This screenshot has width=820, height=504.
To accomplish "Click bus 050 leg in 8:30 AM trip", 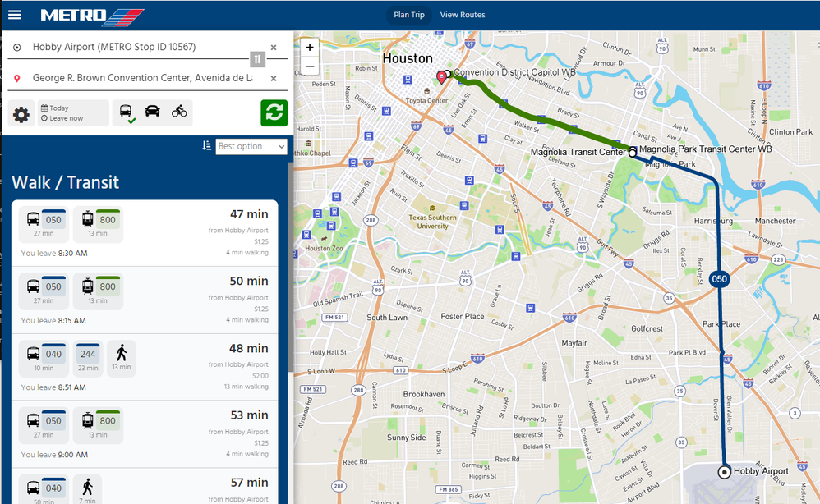I will click(x=44, y=225).
